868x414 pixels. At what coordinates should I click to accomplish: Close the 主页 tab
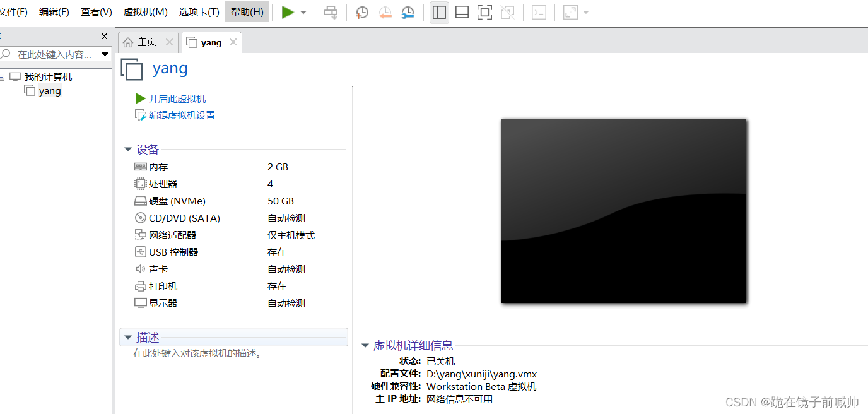[x=169, y=42]
